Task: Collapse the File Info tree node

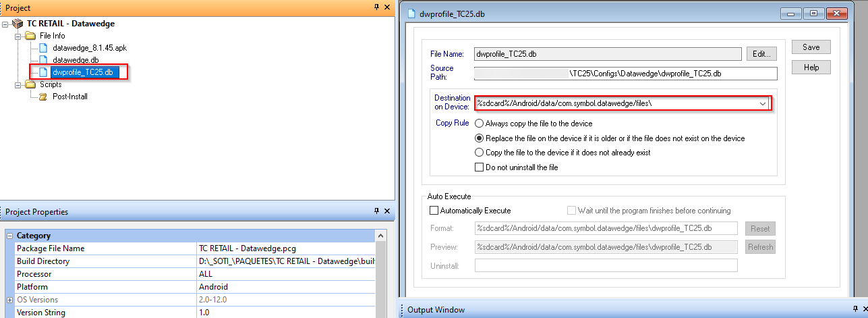Action: [x=18, y=36]
